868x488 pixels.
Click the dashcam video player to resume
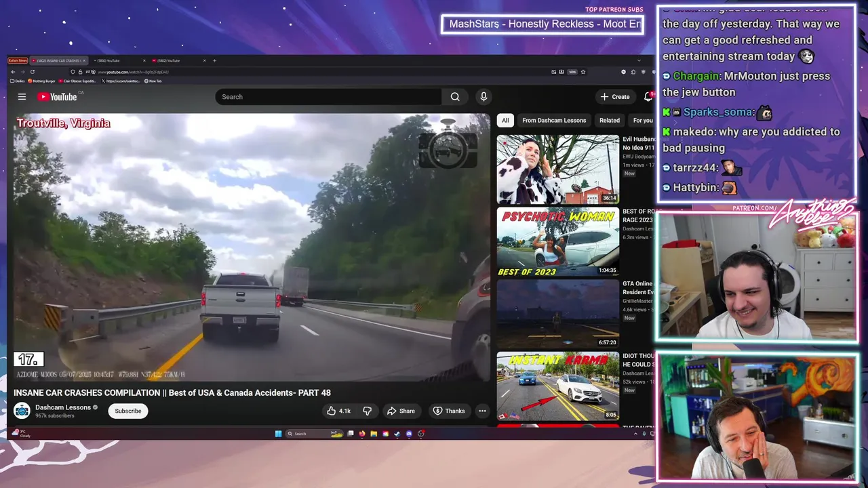[x=252, y=247]
